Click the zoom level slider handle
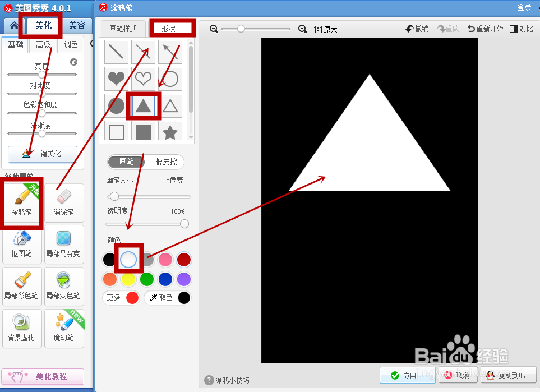Image resolution: width=540 pixels, height=392 pixels. click(241, 29)
